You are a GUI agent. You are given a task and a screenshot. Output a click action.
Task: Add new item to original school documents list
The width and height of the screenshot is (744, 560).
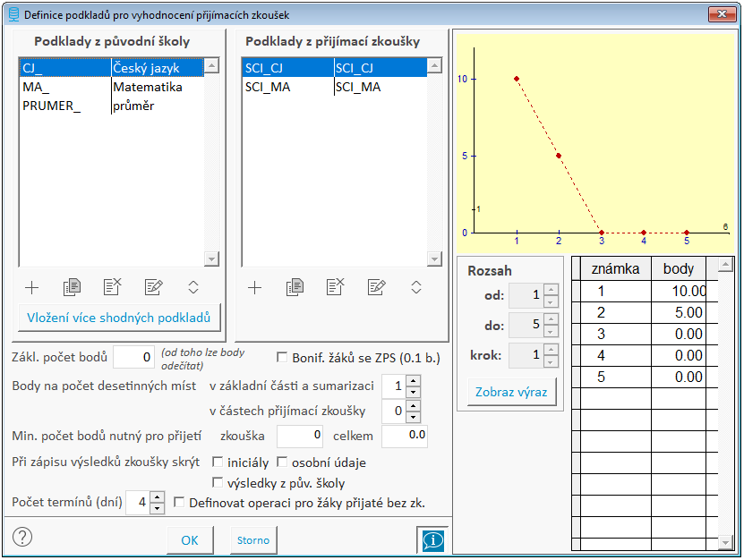click(x=32, y=287)
